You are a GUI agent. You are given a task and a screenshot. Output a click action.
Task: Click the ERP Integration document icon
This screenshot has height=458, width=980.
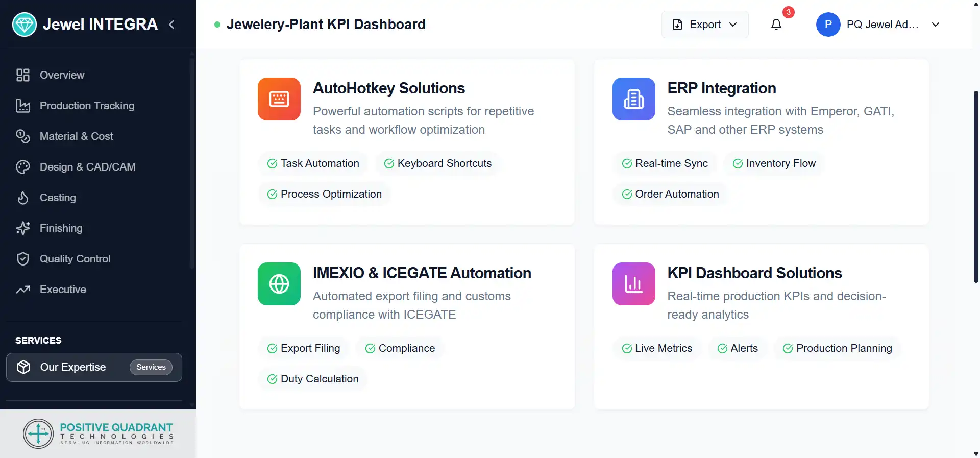tap(634, 99)
